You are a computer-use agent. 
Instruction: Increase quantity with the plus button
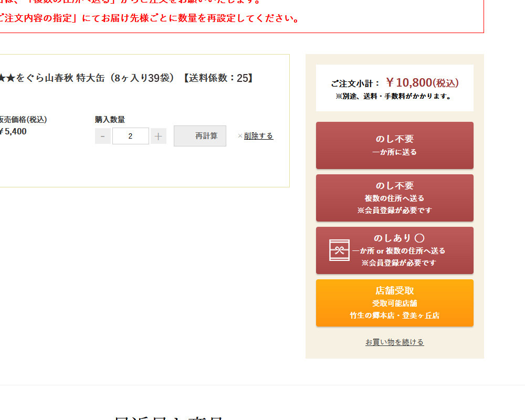click(159, 136)
